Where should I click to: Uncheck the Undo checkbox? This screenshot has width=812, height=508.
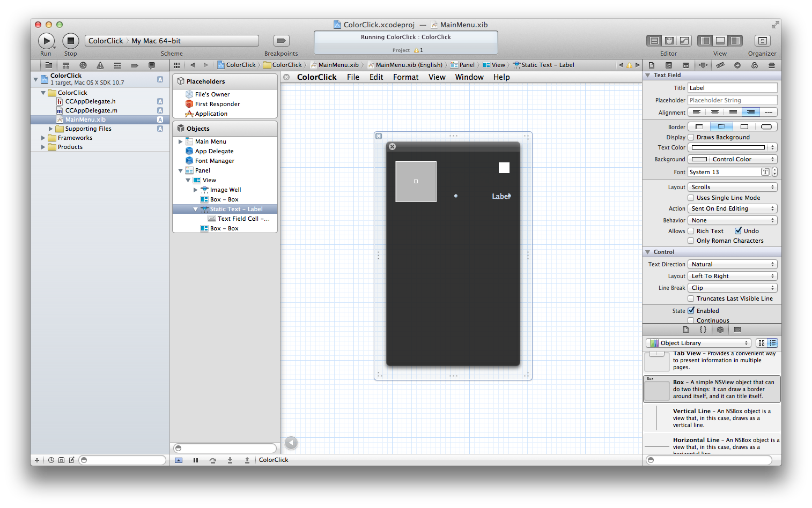(x=738, y=231)
